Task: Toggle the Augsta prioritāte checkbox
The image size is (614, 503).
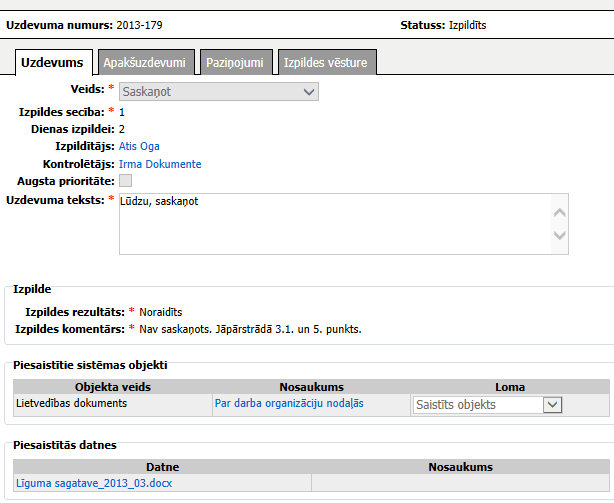Action: tap(125, 181)
